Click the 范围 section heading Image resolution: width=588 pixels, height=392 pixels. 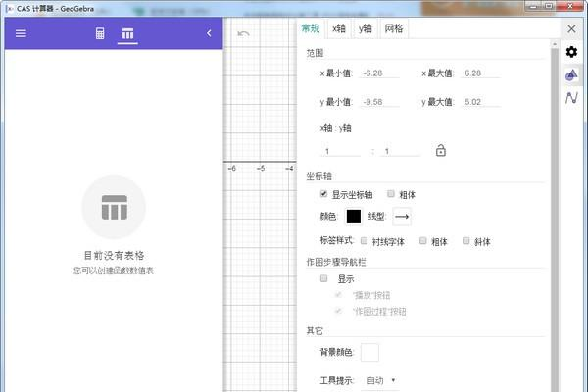[x=315, y=53]
